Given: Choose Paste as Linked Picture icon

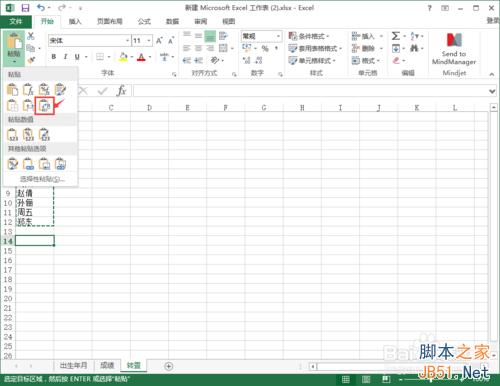Looking at the screenshot, I should (60, 164).
